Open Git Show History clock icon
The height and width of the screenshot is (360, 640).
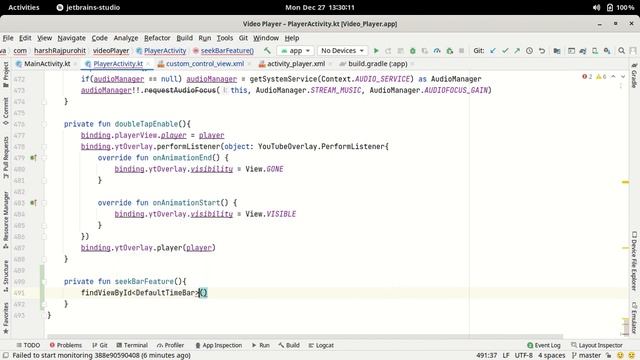click(x=529, y=51)
